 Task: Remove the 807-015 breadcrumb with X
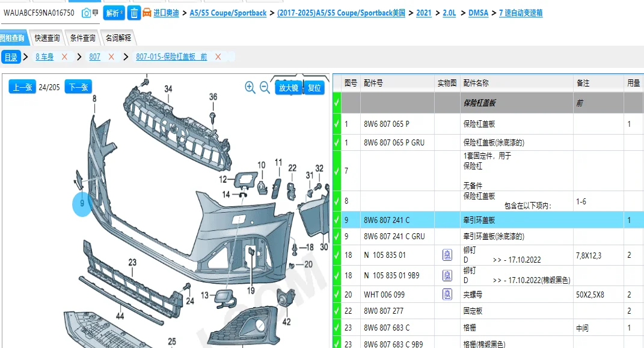coord(218,56)
